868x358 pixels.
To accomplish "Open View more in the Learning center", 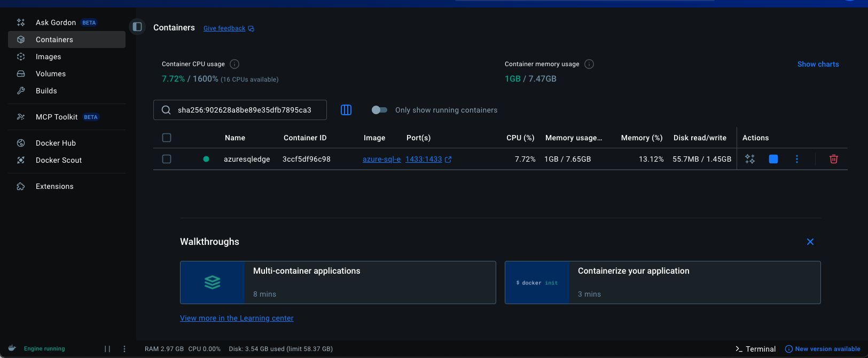I will [x=237, y=318].
